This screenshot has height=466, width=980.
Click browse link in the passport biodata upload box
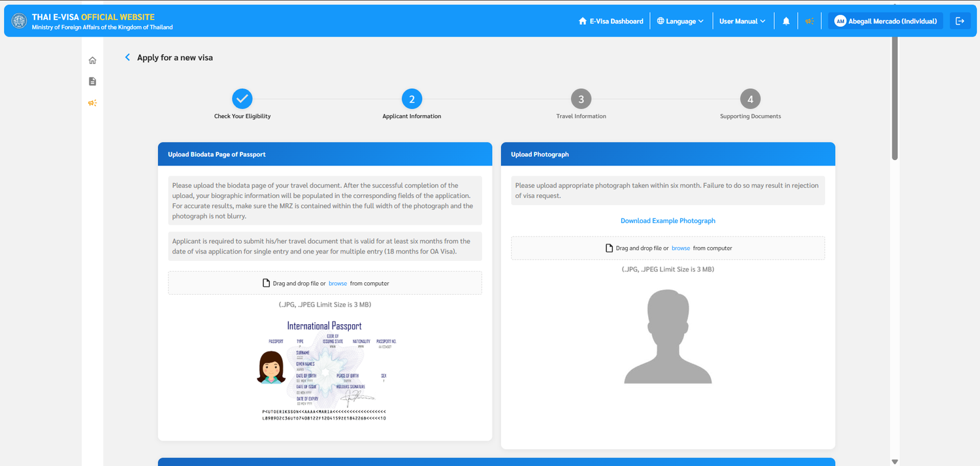[x=338, y=284]
